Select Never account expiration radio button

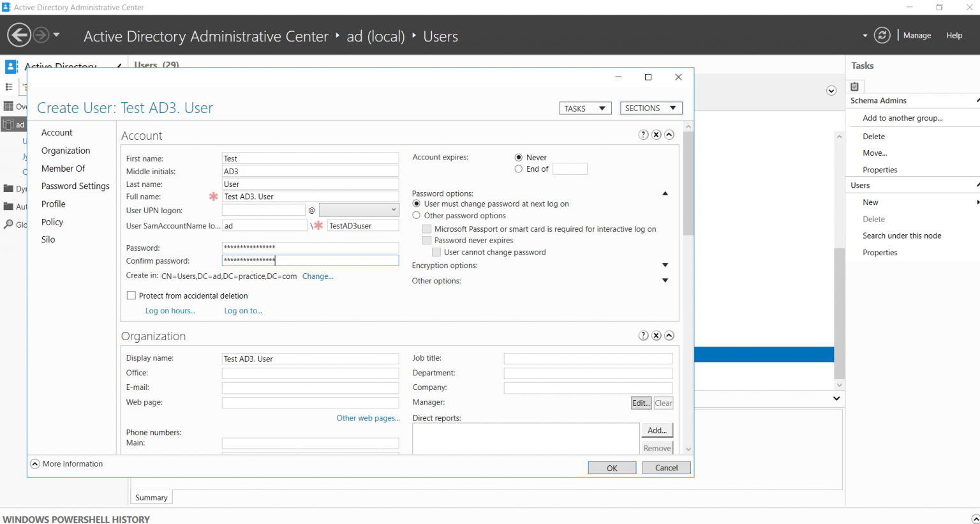519,158
